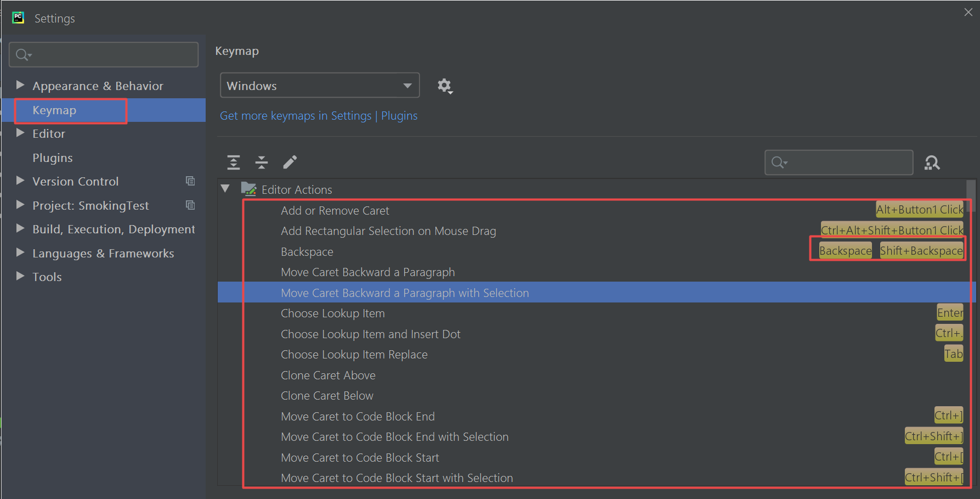Click the PyCharm logo in title bar
Image resolution: width=980 pixels, height=499 pixels.
pos(18,18)
